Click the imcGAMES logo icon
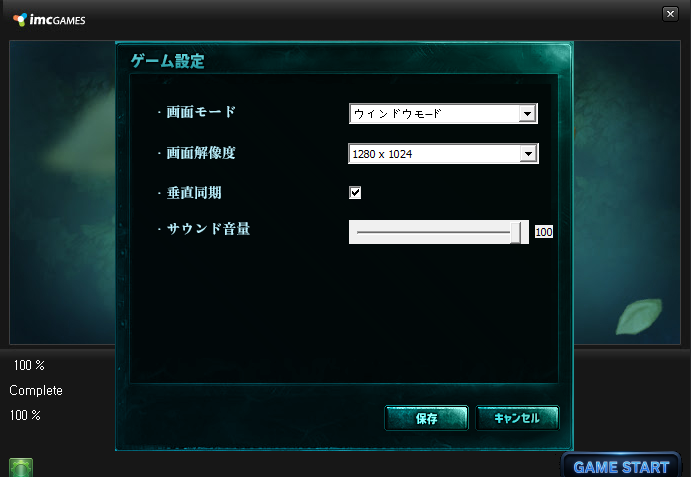691x477 pixels. (20, 20)
